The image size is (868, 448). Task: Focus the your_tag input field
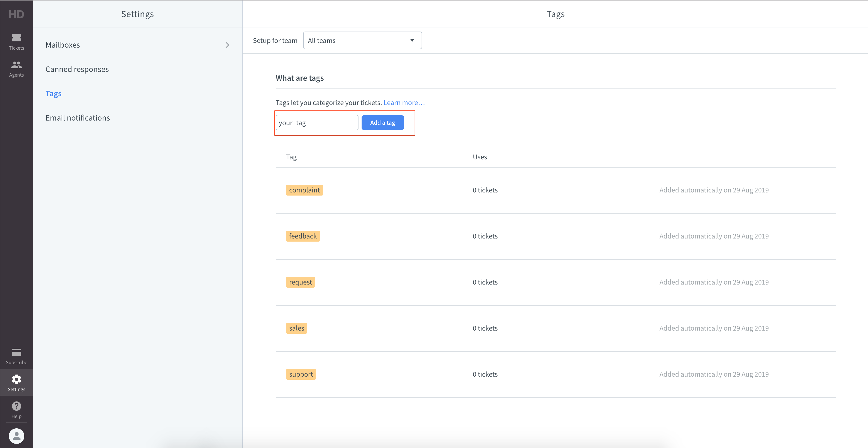pyautogui.click(x=317, y=123)
